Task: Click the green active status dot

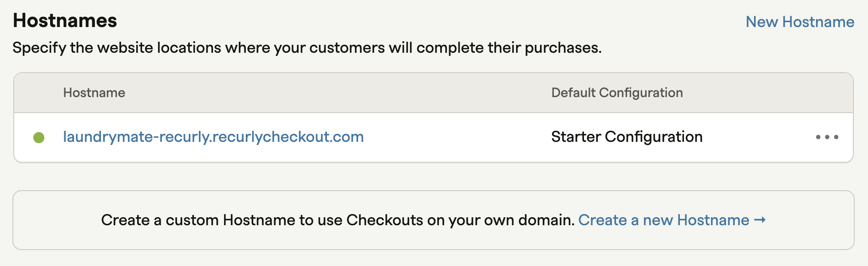Action: [39, 137]
